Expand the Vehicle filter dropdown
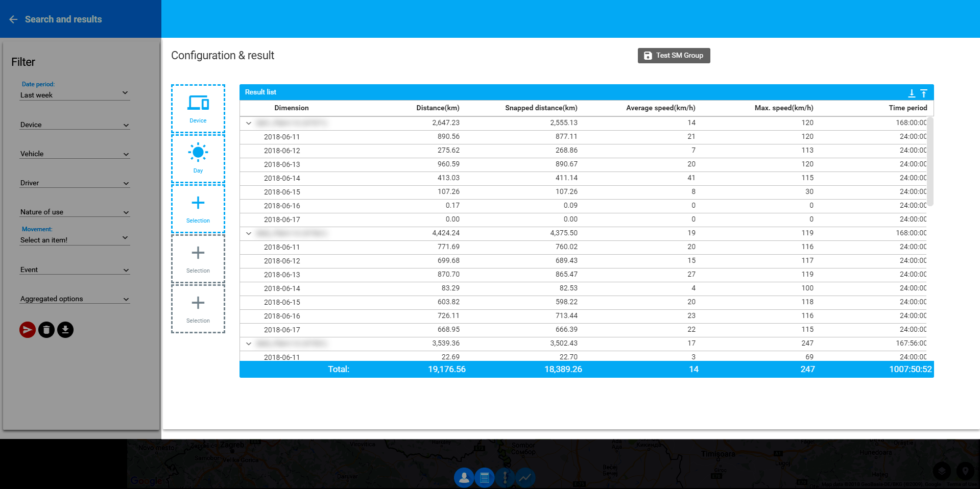Image resolution: width=980 pixels, height=489 pixels. 75,154
